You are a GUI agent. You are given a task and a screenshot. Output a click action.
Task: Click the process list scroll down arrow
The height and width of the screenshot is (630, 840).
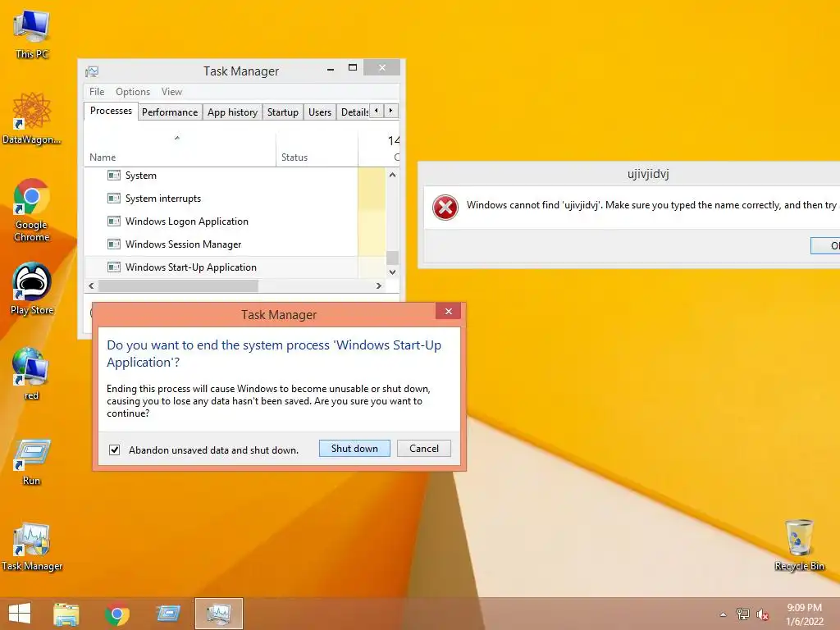392,272
